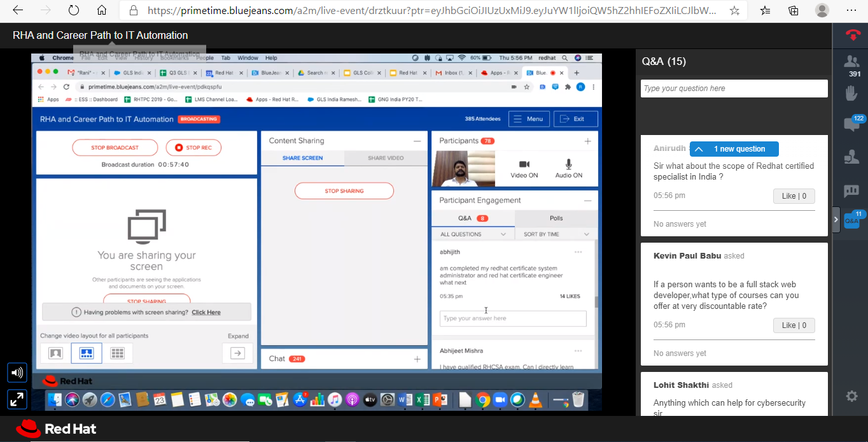The width and height of the screenshot is (868, 442).
Task: Open the polls icon in the sidebar
Action: pos(851,190)
